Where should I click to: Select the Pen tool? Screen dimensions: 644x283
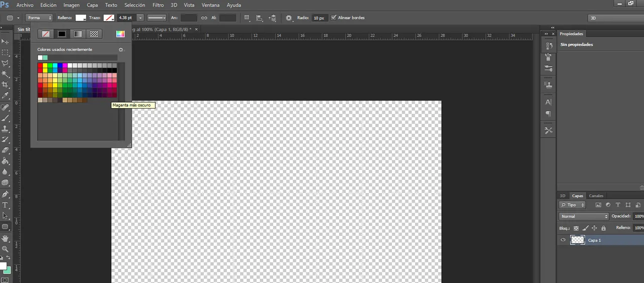point(6,194)
